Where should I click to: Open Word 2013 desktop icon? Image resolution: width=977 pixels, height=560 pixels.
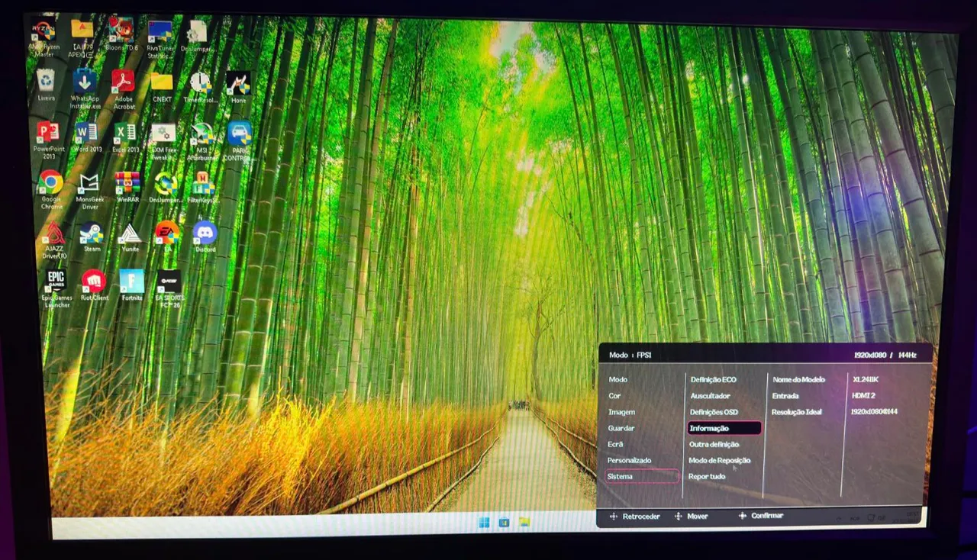(x=86, y=133)
